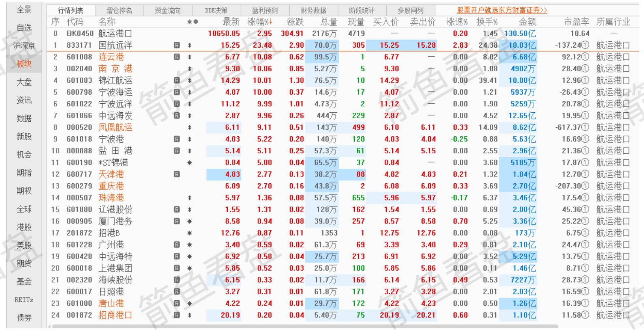Screen dimensions: 644x333
Task: Open the 股票开户就选东方财富证券 link
Action: coord(502,11)
